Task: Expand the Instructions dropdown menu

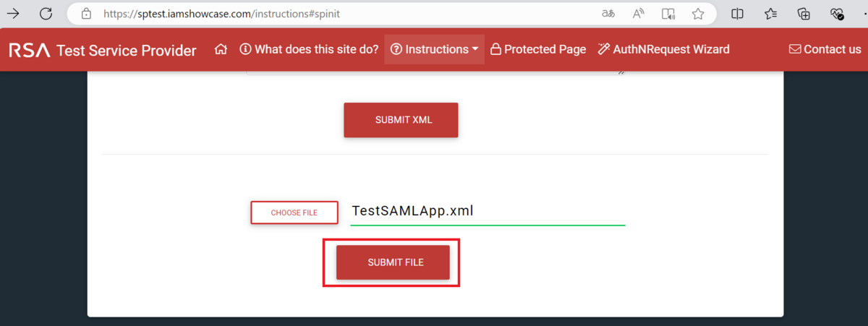Action: [x=434, y=49]
